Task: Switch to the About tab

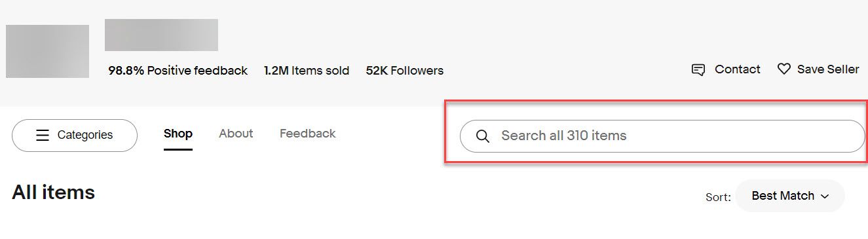Action: [x=236, y=134]
